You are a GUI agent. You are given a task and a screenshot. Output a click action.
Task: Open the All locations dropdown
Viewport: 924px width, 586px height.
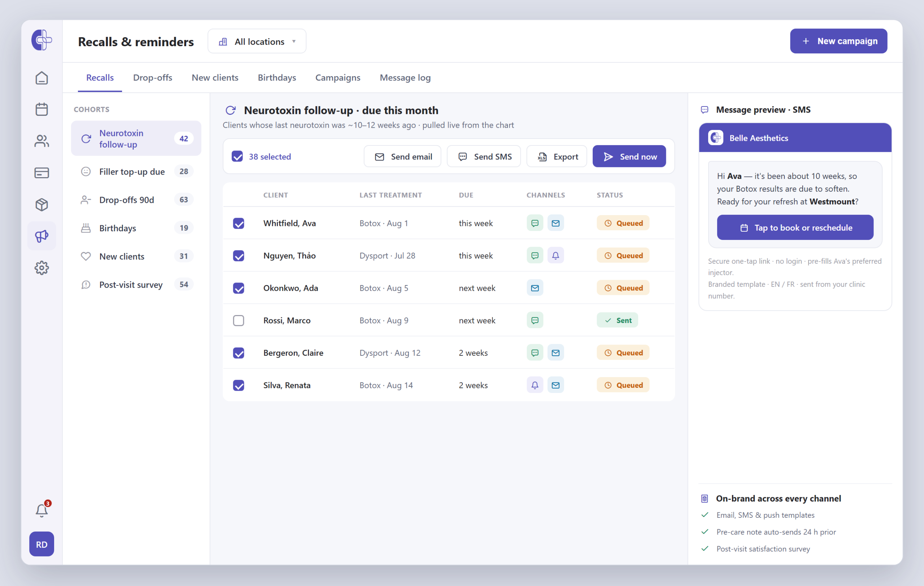coord(257,41)
